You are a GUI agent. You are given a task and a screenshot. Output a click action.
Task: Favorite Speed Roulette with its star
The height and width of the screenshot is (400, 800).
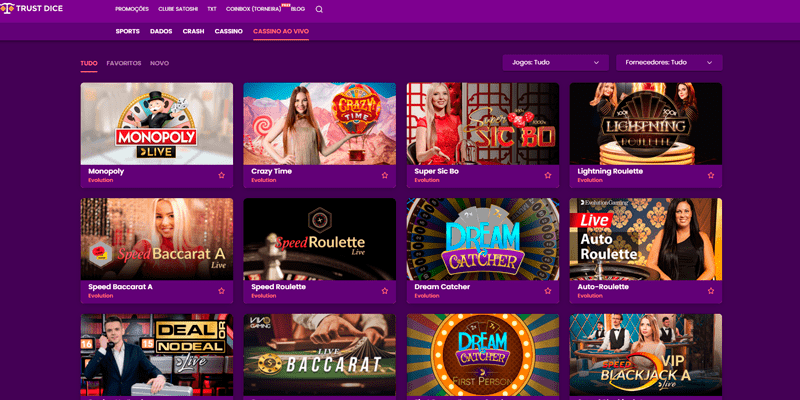coord(385,291)
